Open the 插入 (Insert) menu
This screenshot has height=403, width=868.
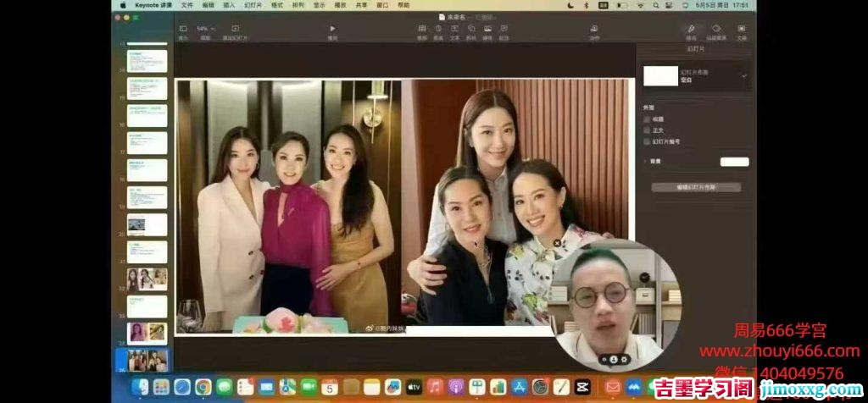pyautogui.click(x=229, y=5)
